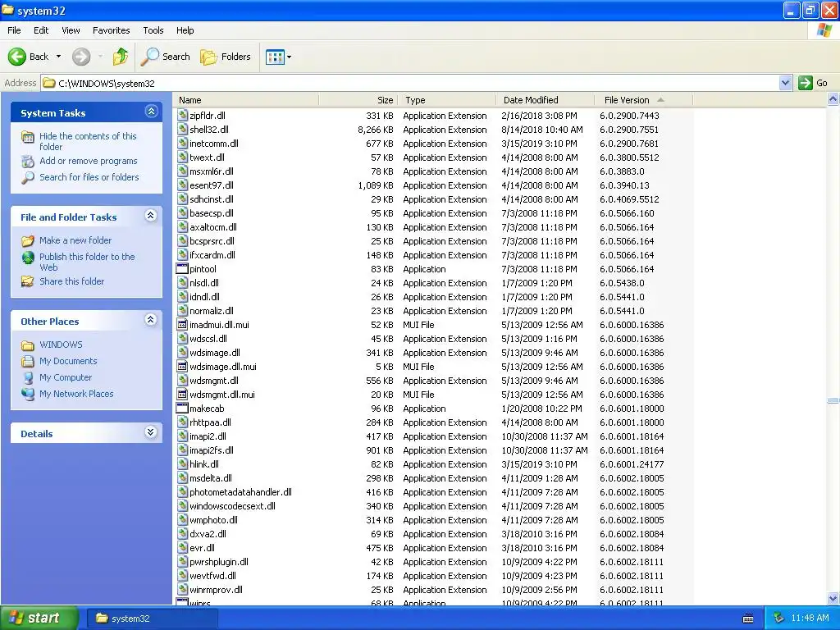Image resolution: width=840 pixels, height=630 pixels.
Task: Click My Computer icon in Other Places
Action: (28, 377)
